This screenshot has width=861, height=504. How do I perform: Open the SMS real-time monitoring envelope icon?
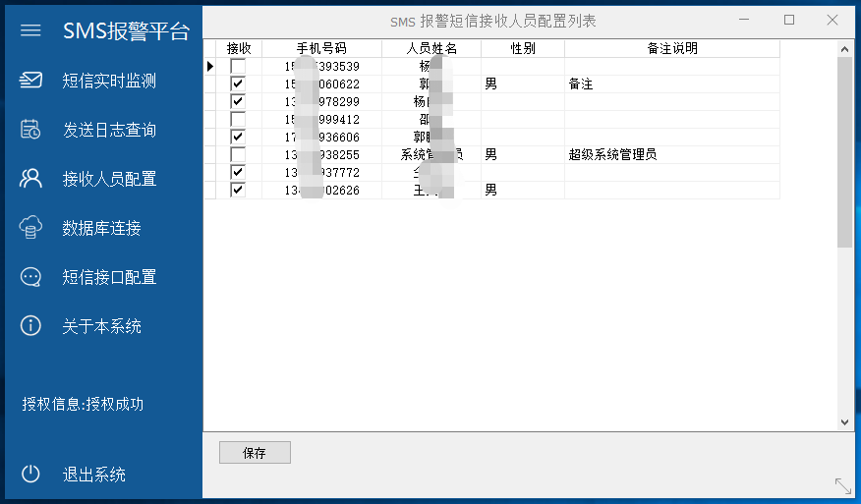pos(31,81)
